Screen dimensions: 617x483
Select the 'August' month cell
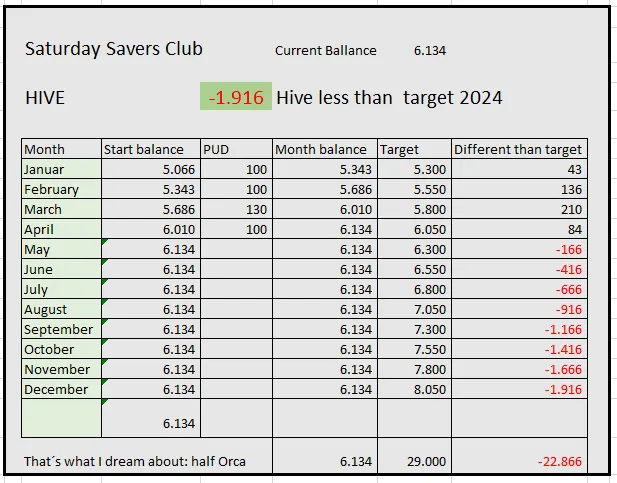click(61, 309)
